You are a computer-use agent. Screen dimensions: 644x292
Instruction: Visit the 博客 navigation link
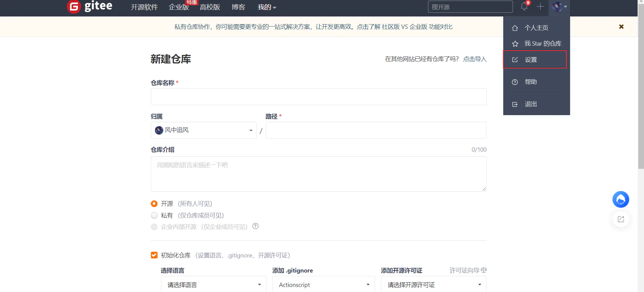(239, 7)
